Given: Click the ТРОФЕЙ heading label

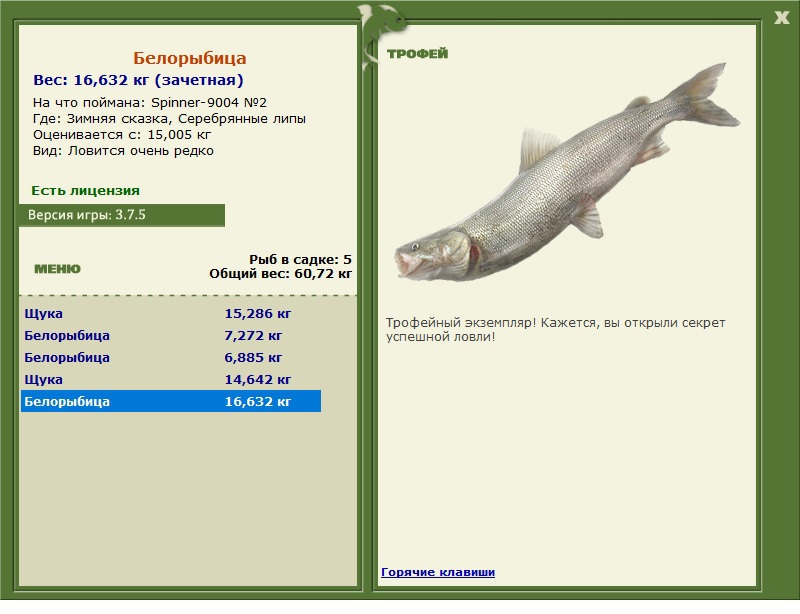Looking at the screenshot, I should 417,54.
